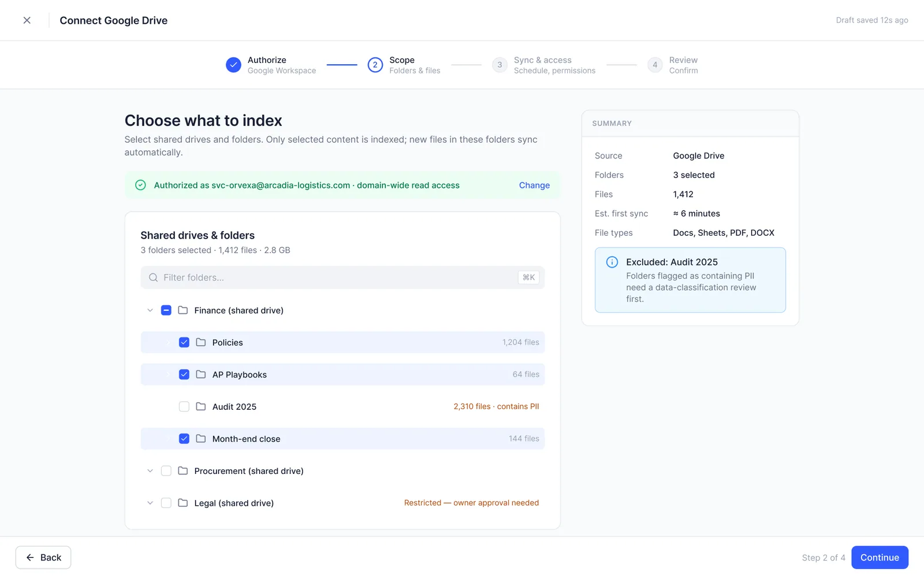Uncheck the Month-end close checkbox
This screenshot has width=924, height=578.
click(184, 439)
